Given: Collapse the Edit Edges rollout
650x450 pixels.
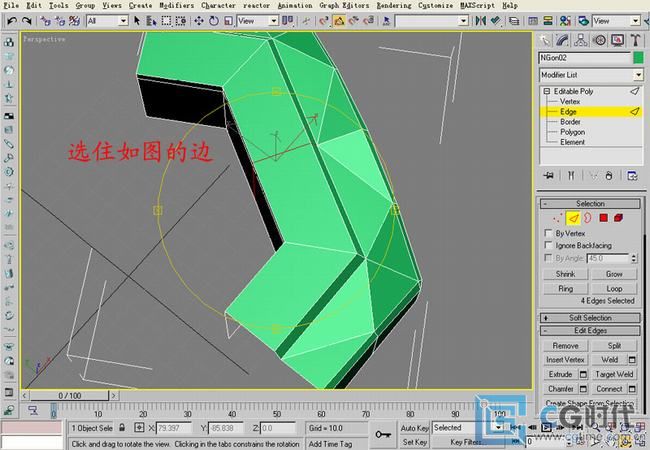Looking at the screenshot, I should pyautogui.click(x=590, y=330).
